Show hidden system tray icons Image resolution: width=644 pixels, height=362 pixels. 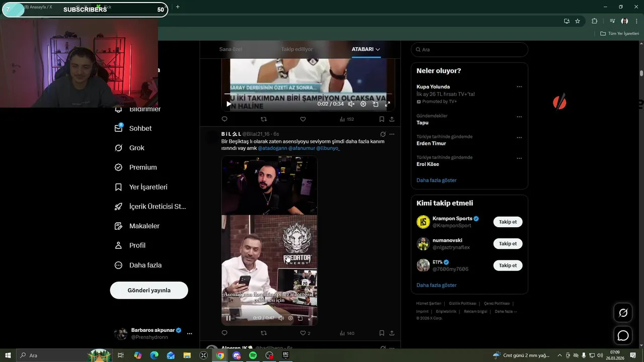(x=560, y=355)
